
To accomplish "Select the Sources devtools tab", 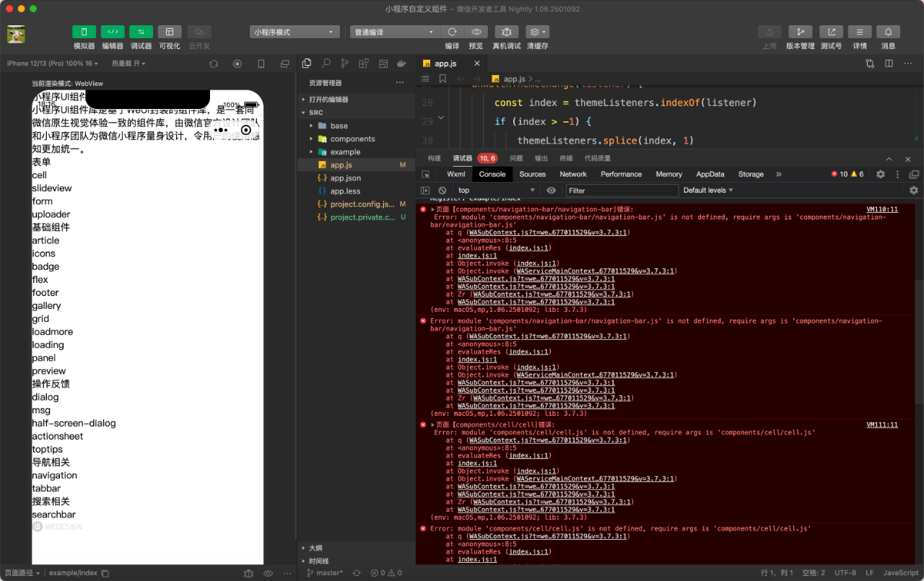I will (533, 174).
